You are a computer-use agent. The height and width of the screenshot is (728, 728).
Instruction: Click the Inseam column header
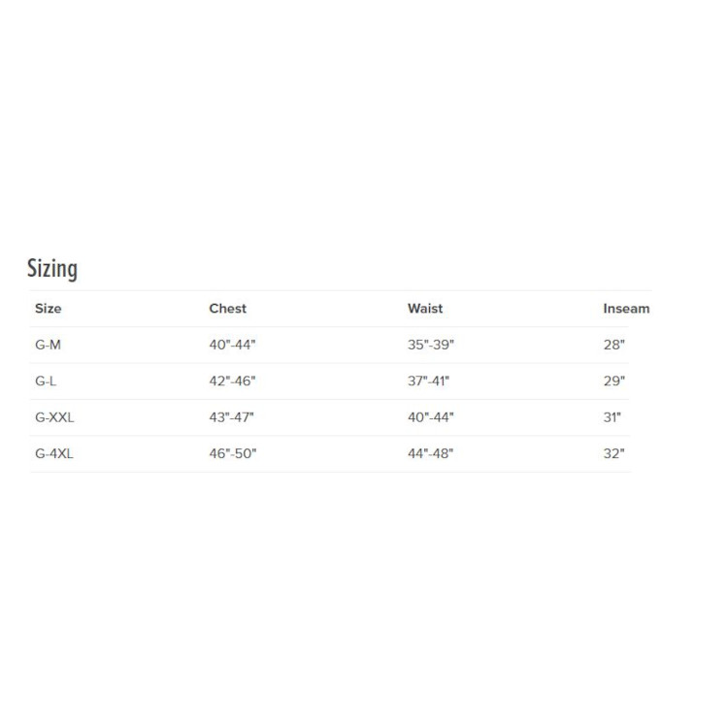626,309
